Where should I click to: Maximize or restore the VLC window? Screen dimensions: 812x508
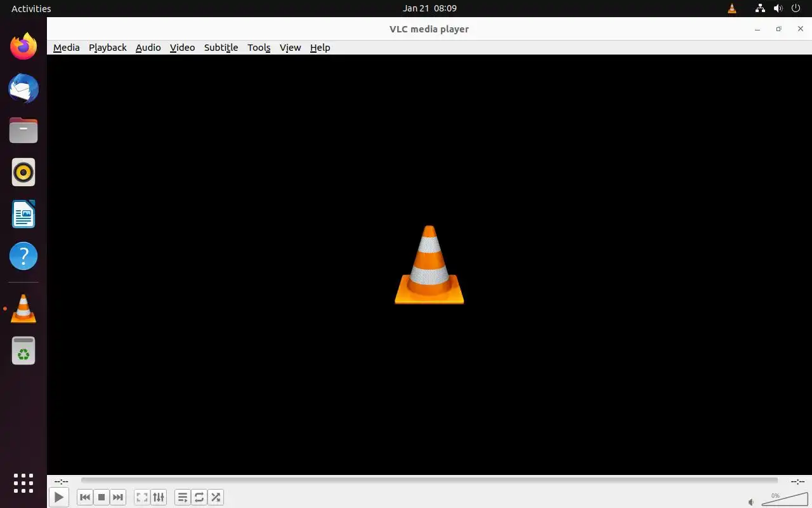tap(778, 29)
